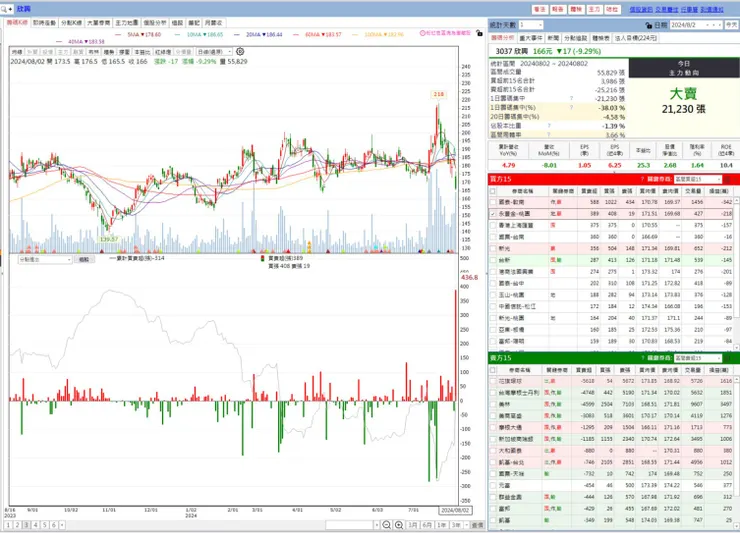Open chart settings gear icon
This screenshot has width=740, height=533.
[240, 51]
